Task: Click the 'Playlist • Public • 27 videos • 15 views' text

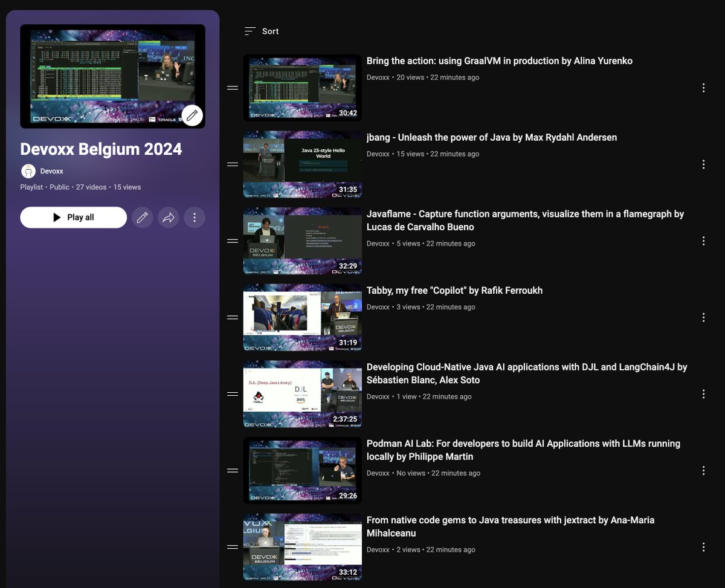Action: tap(80, 187)
